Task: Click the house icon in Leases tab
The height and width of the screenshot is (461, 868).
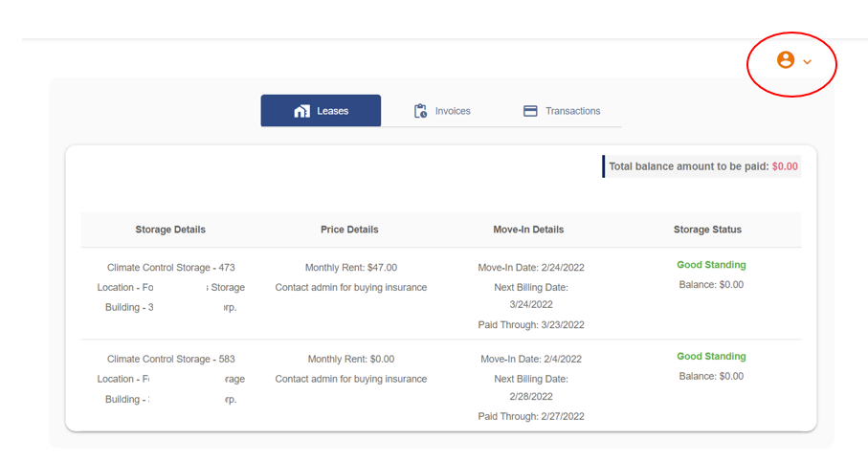Action: pyautogui.click(x=301, y=111)
